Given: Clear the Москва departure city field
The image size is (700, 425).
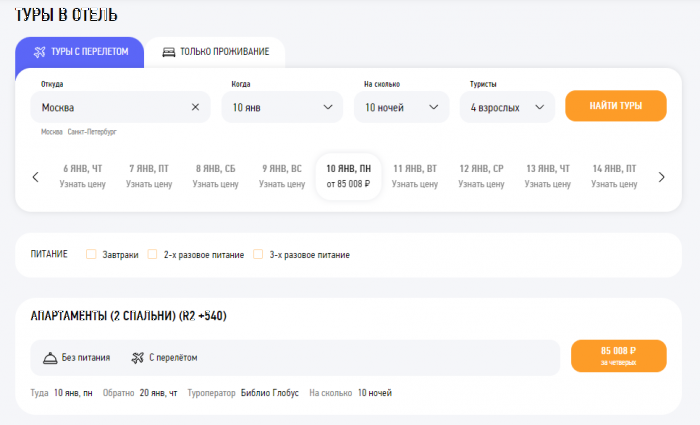Looking at the screenshot, I should pyautogui.click(x=195, y=107).
